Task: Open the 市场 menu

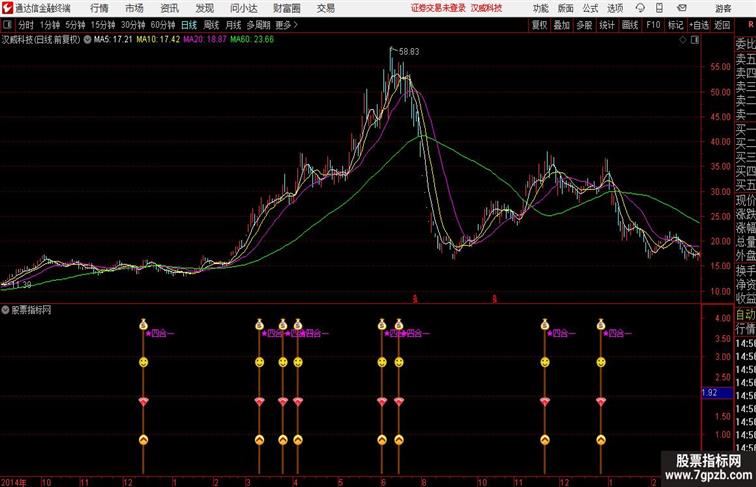Action: (x=135, y=8)
